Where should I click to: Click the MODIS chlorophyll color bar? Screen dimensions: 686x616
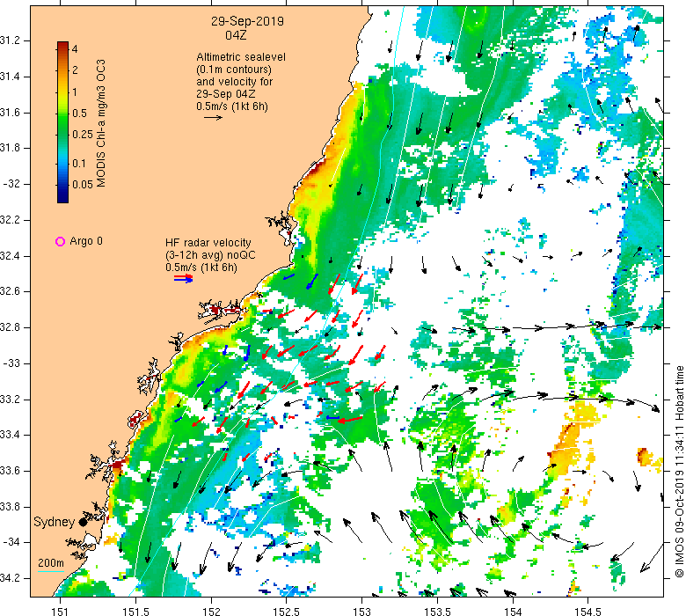tap(62, 122)
